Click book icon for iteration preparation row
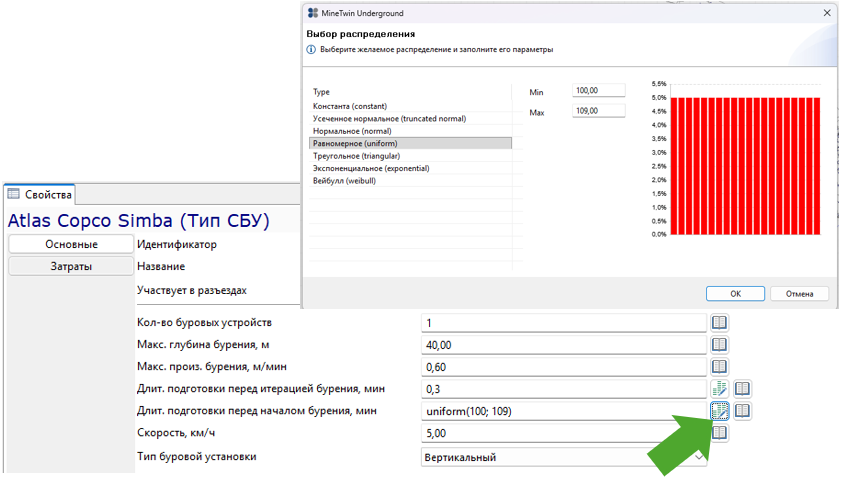 pos(742,389)
